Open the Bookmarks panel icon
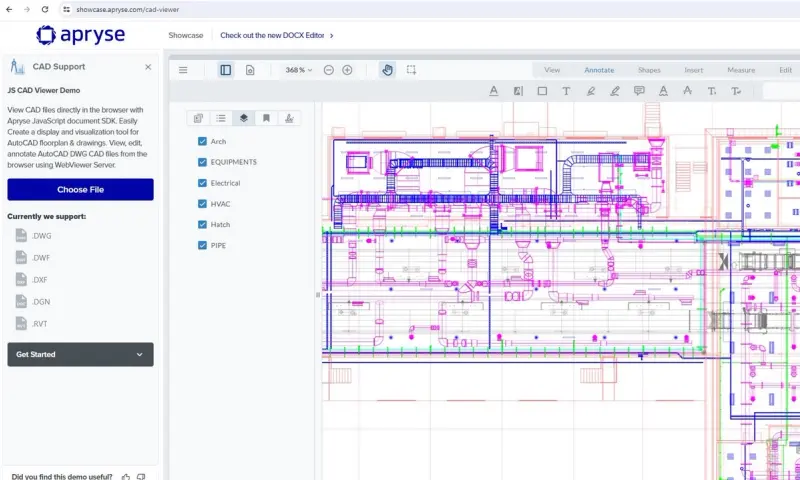The image size is (800, 480). 266,118
